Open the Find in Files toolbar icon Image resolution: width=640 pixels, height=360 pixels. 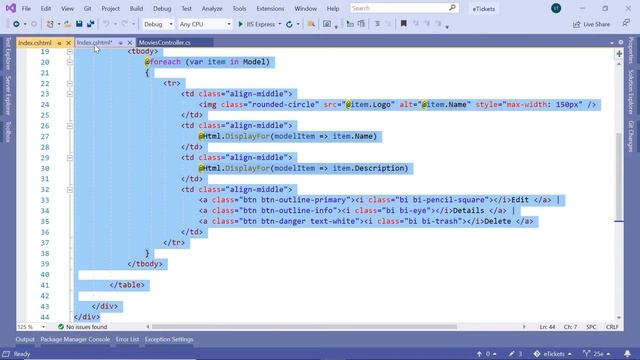311,24
